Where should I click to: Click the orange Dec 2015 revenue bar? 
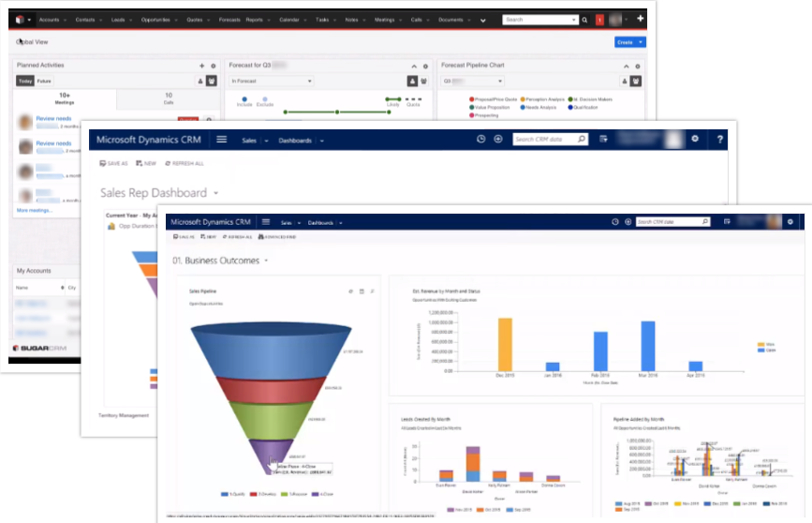click(505, 345)
